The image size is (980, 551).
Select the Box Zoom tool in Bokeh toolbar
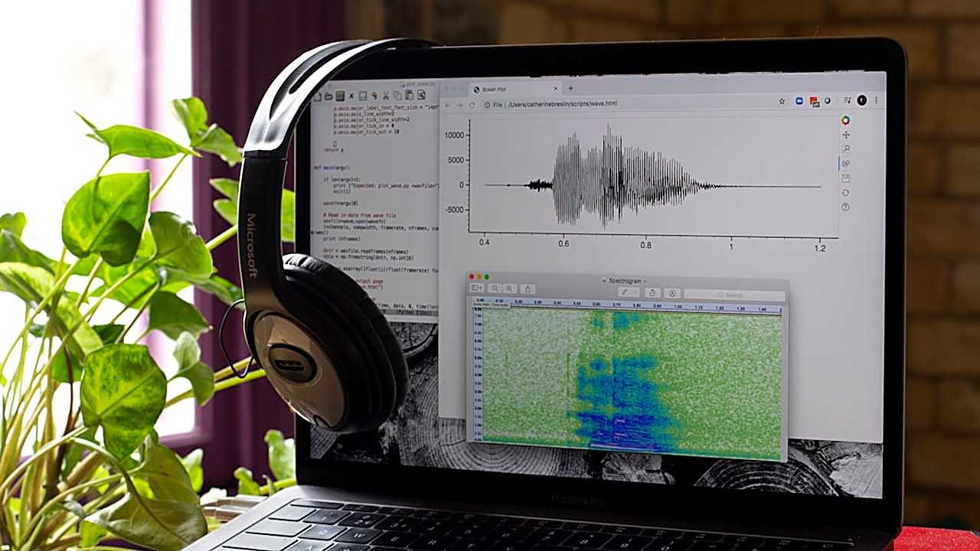[845, 149]
